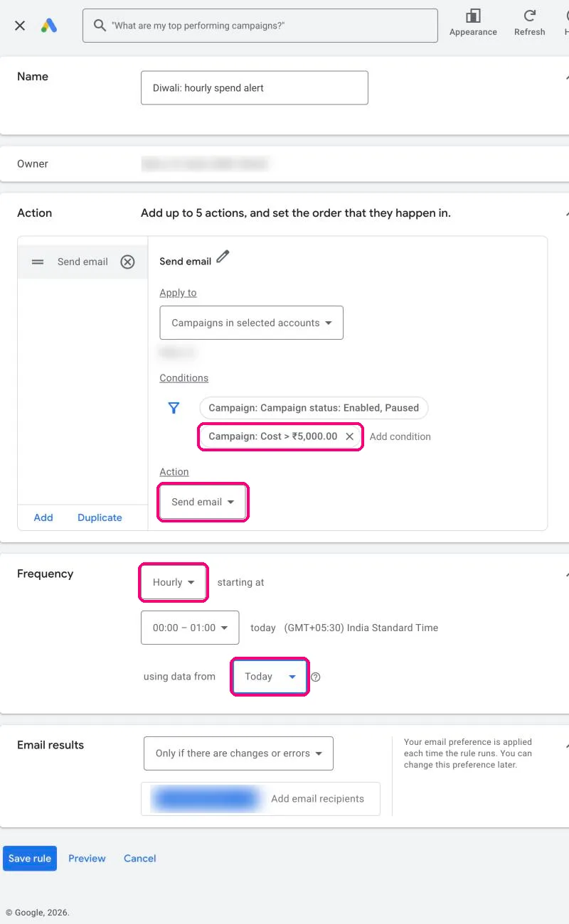Collapse the Action section chevron
Viewport: 569px width, 924px height.
point(567,213)
